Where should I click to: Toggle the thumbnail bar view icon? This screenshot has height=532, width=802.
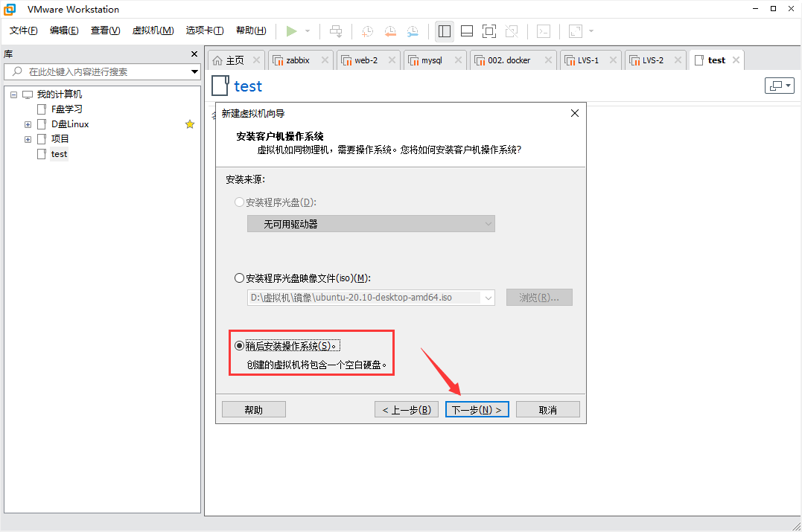tap(467, 31)
